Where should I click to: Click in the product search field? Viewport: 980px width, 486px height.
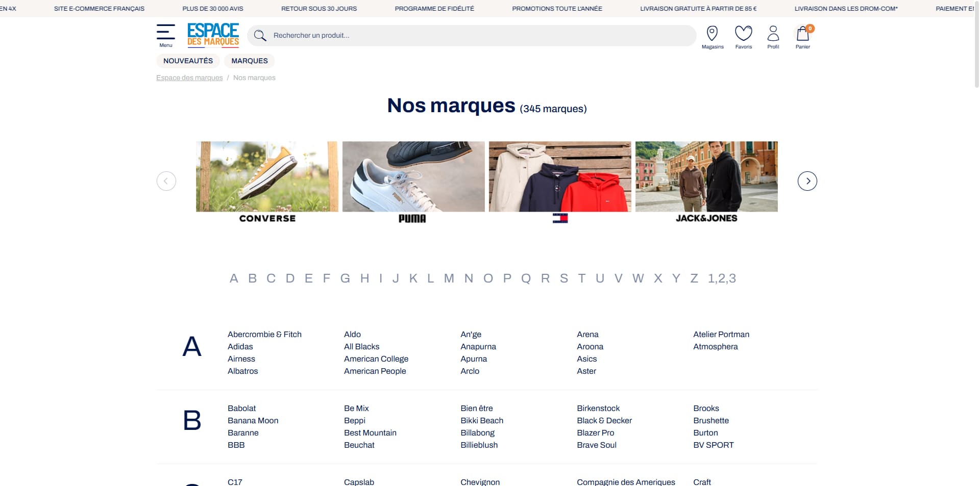pos(472,35)
